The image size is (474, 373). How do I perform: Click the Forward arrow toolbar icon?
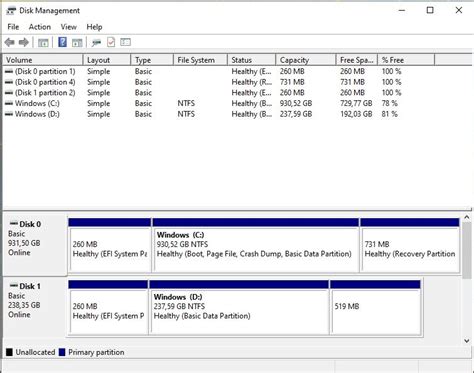[x=24, y=42]
